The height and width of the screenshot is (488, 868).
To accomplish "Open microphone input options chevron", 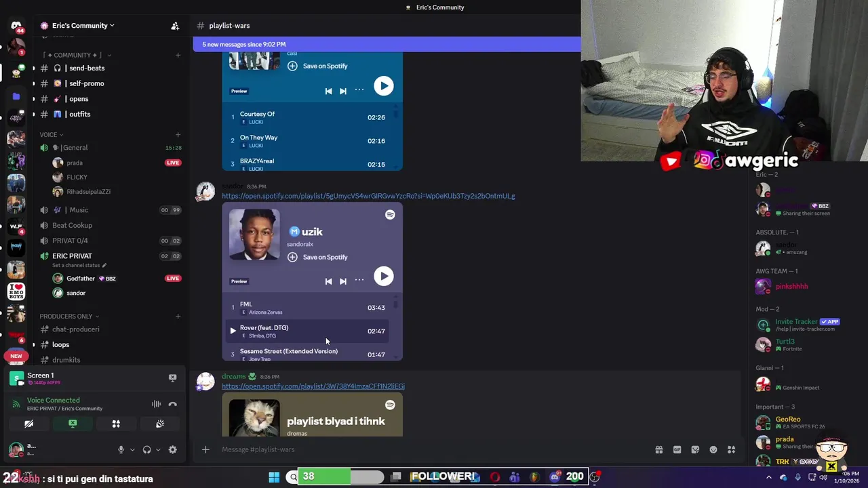I will coord(132,449).
